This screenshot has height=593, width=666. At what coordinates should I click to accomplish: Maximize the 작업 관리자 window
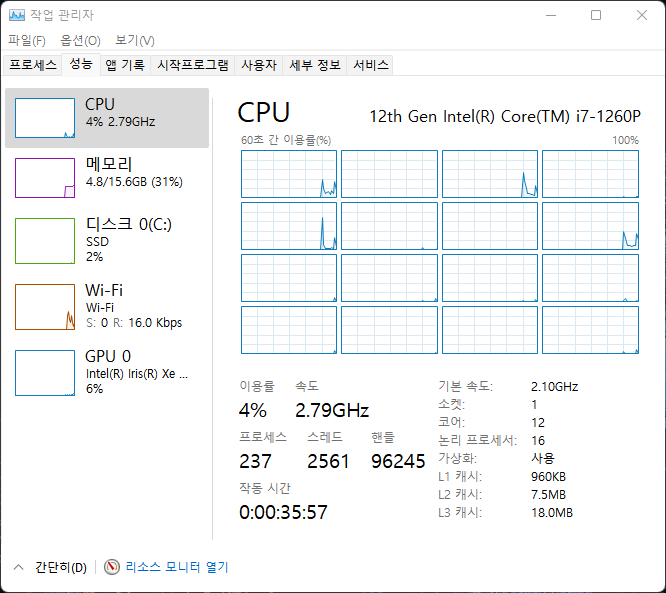[x=596, y=15]
